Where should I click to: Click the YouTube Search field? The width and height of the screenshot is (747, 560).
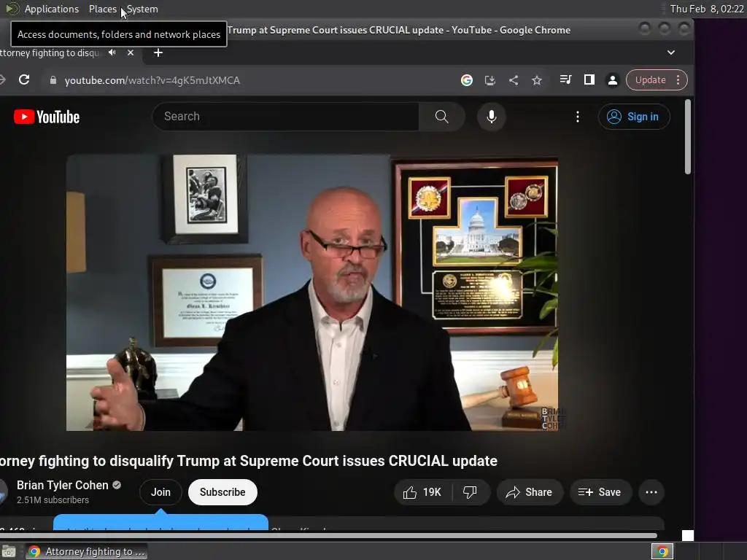click(x=285, y=116)
